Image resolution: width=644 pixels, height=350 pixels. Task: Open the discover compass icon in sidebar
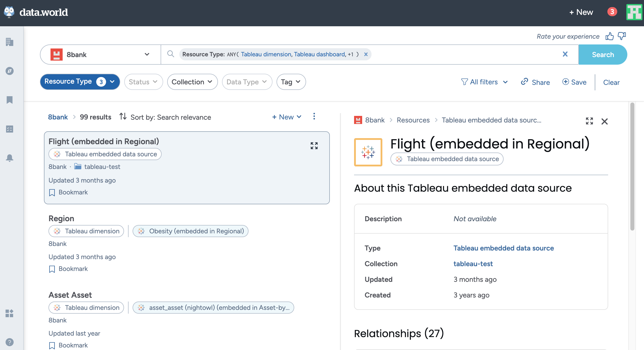click(x=10, y=71)
